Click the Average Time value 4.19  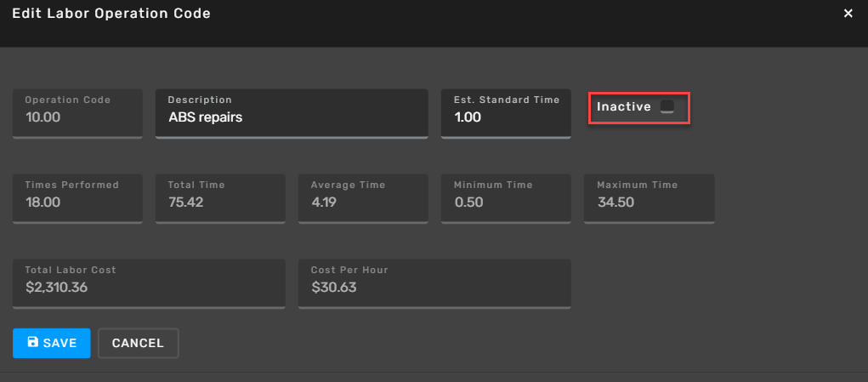point(324,202)
